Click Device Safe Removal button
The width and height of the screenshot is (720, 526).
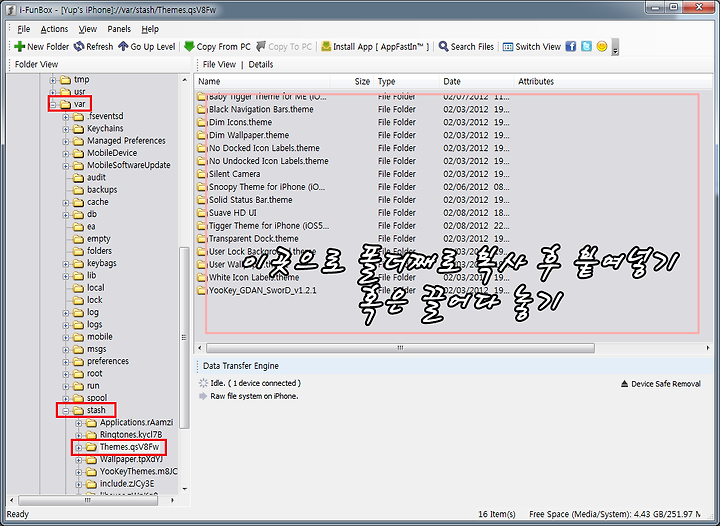661,384
